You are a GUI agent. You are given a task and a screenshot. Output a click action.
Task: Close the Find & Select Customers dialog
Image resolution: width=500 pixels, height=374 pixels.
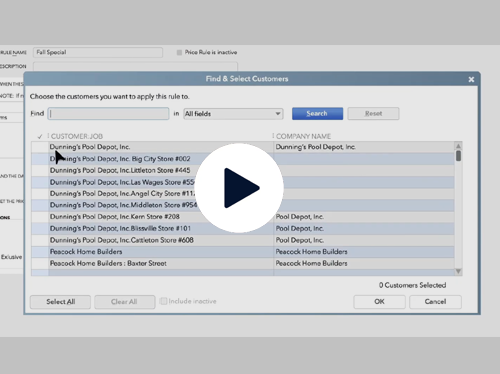(x=471, y=79)
